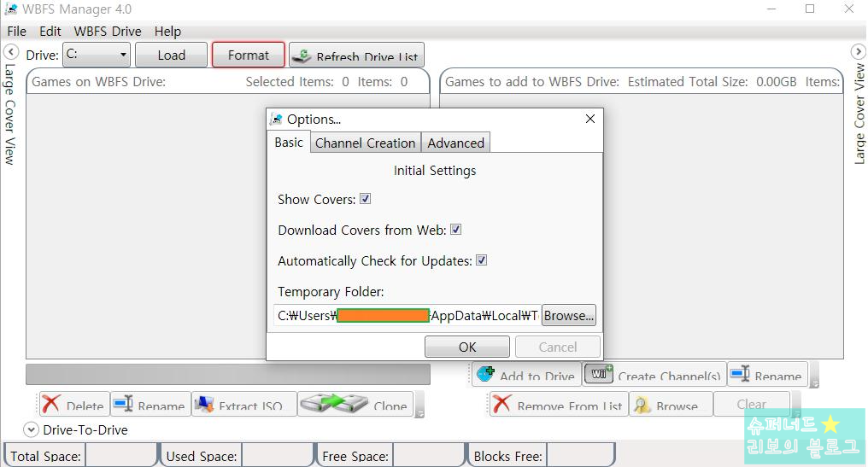Click the Delete red X icon

coord(51,404)
